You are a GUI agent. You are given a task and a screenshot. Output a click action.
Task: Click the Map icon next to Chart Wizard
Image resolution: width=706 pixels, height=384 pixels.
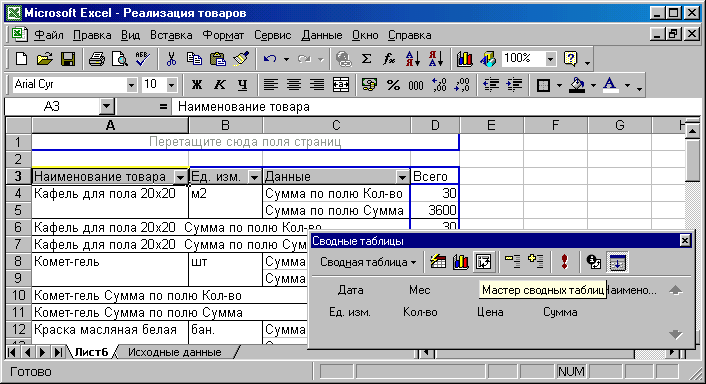488,59
